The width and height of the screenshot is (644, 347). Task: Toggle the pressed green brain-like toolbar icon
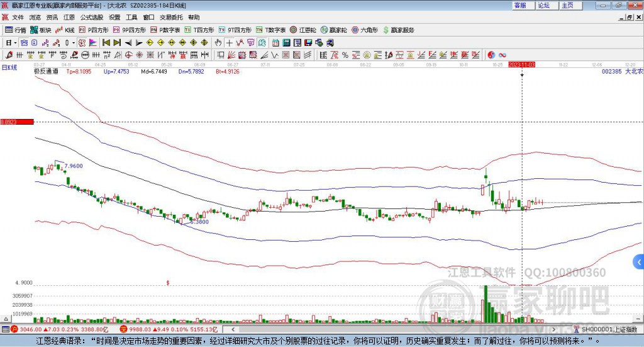point(262,42)
